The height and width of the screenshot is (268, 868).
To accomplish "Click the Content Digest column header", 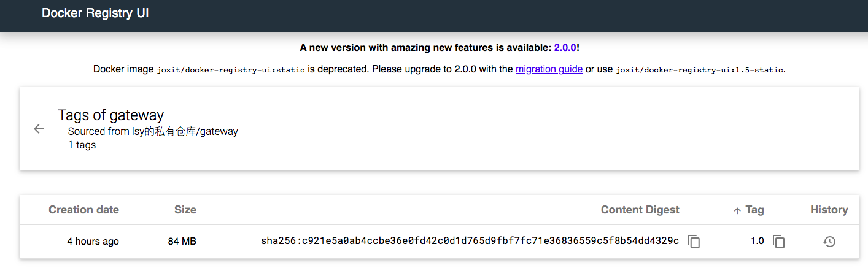I will 640,210.
